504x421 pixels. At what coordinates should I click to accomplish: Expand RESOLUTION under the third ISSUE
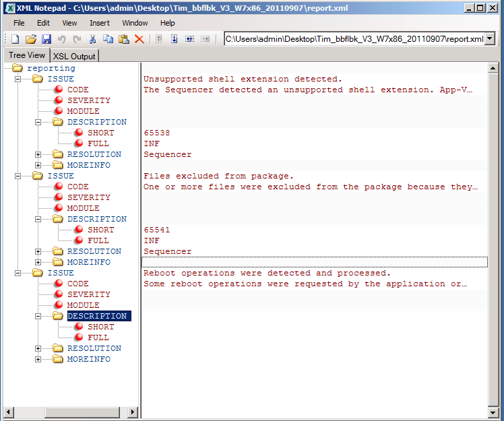coord(38,348)
